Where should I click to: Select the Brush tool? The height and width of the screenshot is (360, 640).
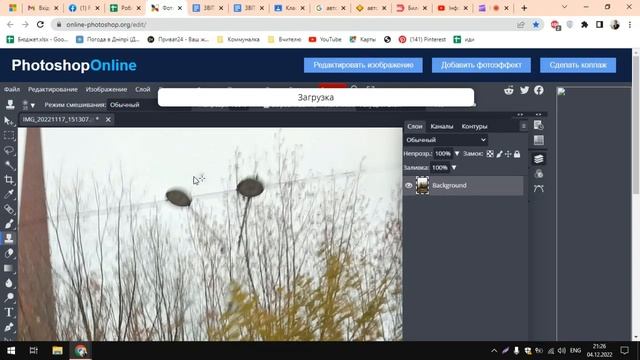(x=9, y=224)
